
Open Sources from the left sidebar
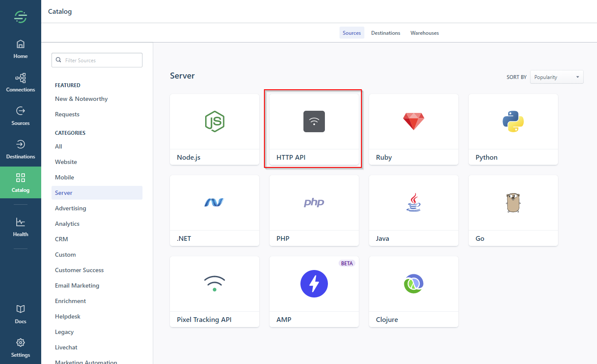pyautogui.click(x=20, y=115)
